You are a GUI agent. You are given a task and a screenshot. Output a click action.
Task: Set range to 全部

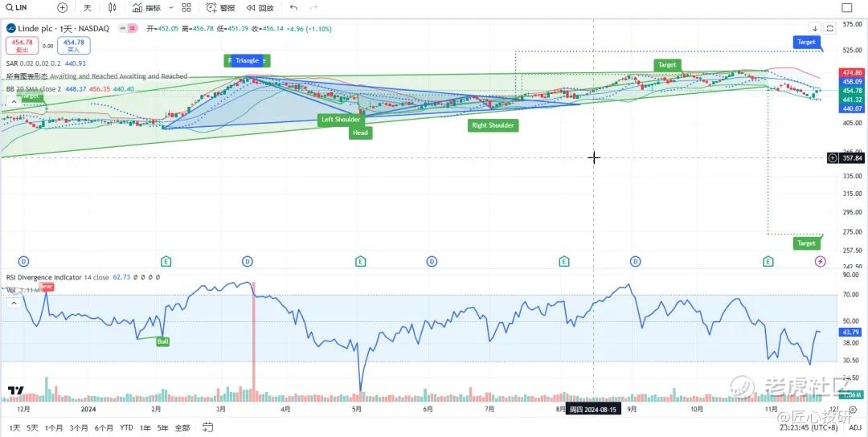pos(182,427)
